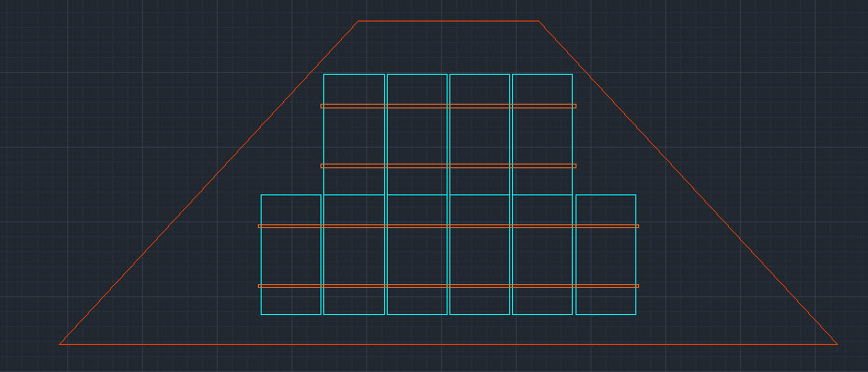The width and height of the screenshot is (868, 372).
Task: Click top edge of first upper-row cyan panel
Action: [x=354, y=74]
